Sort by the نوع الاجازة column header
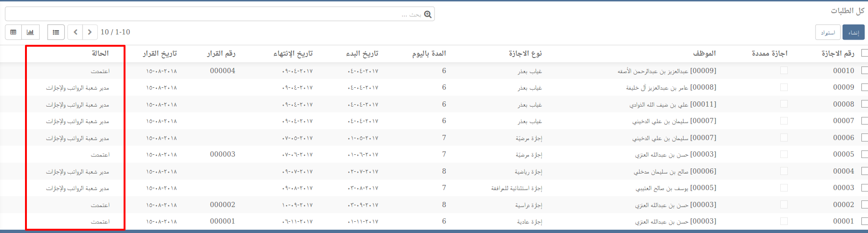This screenshot has height=233, width=868. 525,53
